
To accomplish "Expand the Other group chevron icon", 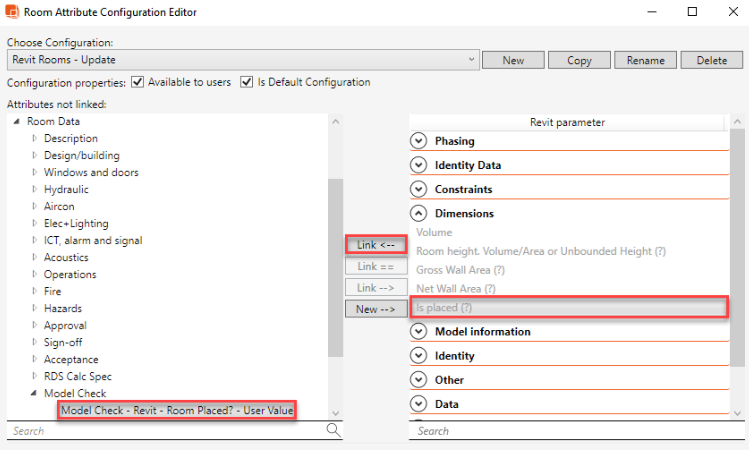I will coord(419,380).
